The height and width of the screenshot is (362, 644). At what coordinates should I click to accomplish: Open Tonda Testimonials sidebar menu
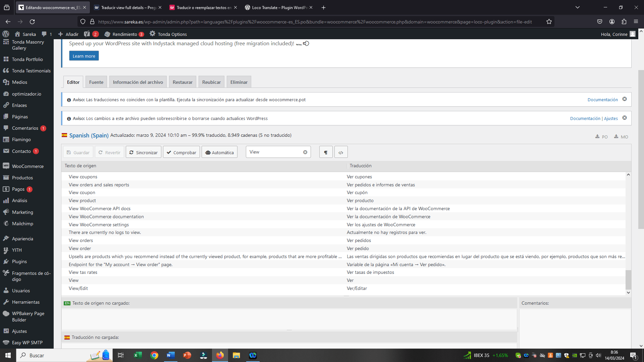(x=27, y=71)
